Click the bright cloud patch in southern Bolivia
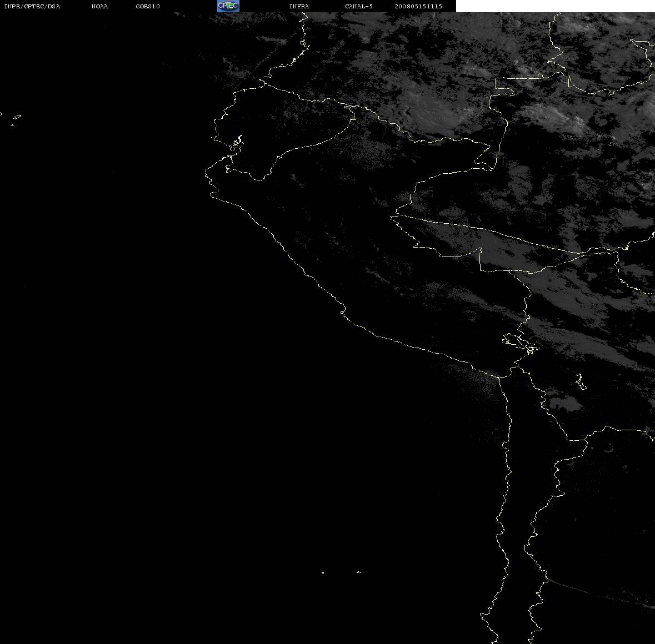This screenshot has height=644, width=655. tap(565, 402)
